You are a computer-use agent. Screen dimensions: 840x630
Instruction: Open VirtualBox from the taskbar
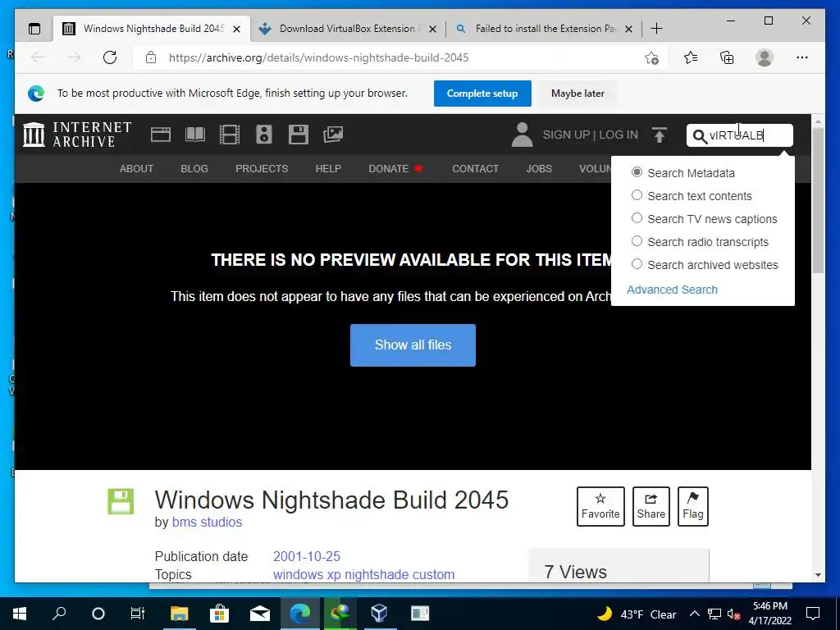[379, 614]
